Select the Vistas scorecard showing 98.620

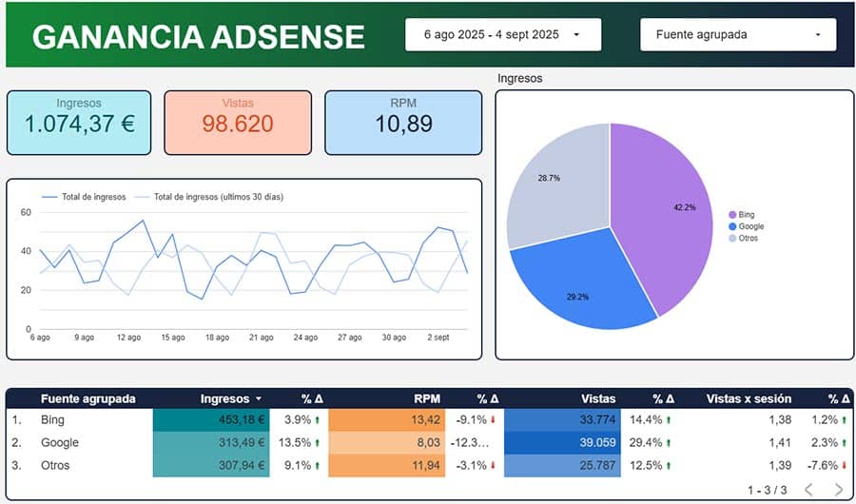[238, 122]
